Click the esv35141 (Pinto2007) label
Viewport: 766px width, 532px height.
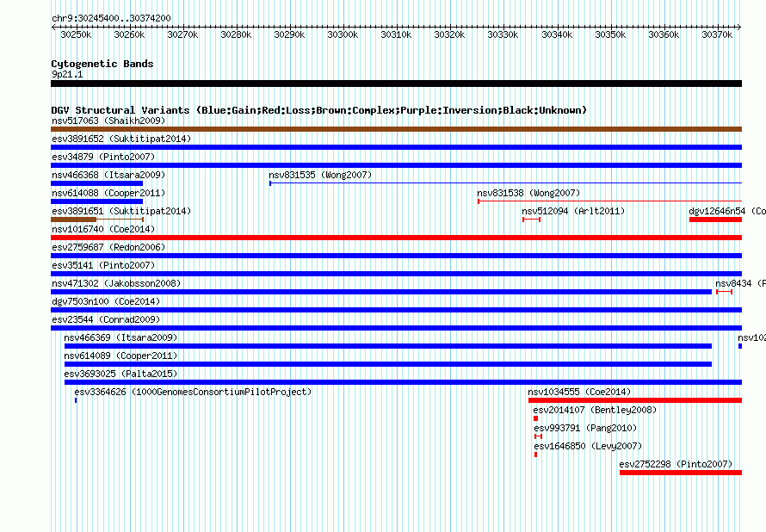point(103,265)
